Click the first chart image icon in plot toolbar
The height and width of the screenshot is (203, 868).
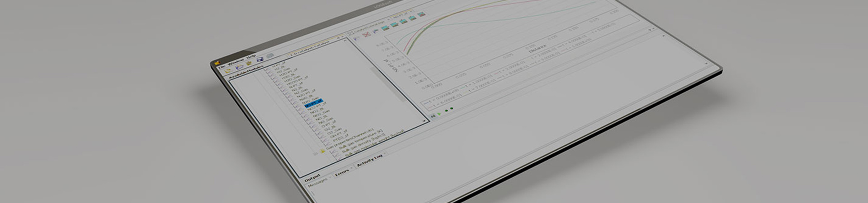pos(385,27)
